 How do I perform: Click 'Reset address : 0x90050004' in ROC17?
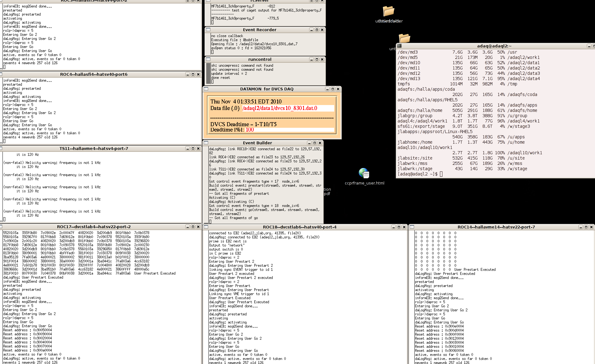point(27,330)
